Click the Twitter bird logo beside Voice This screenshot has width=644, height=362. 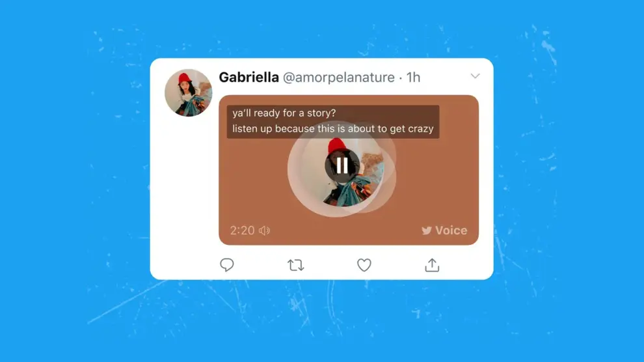(426, 230)
